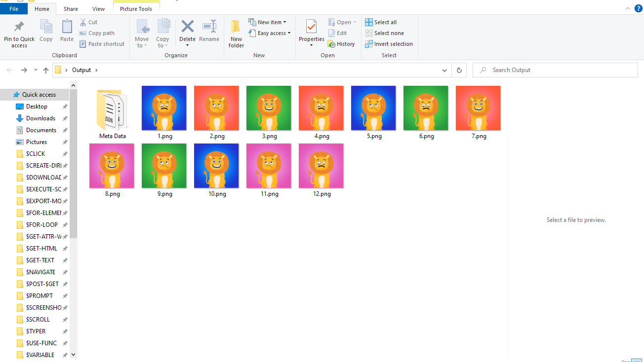This screenshot has width=644, height=362.
Task: Select the 1.png thumbnail
Action: [164, 108]
